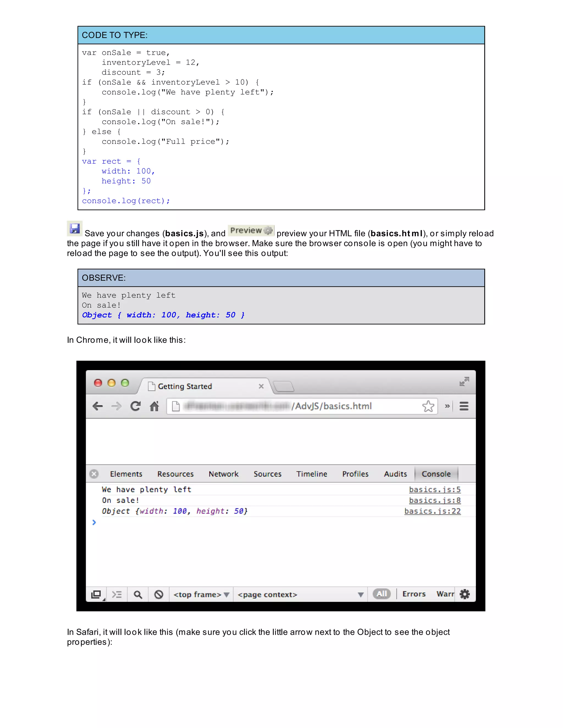This screenshot has height=728, width=563.
Task: Open the Sources tab
Action: tap(267, 474)
